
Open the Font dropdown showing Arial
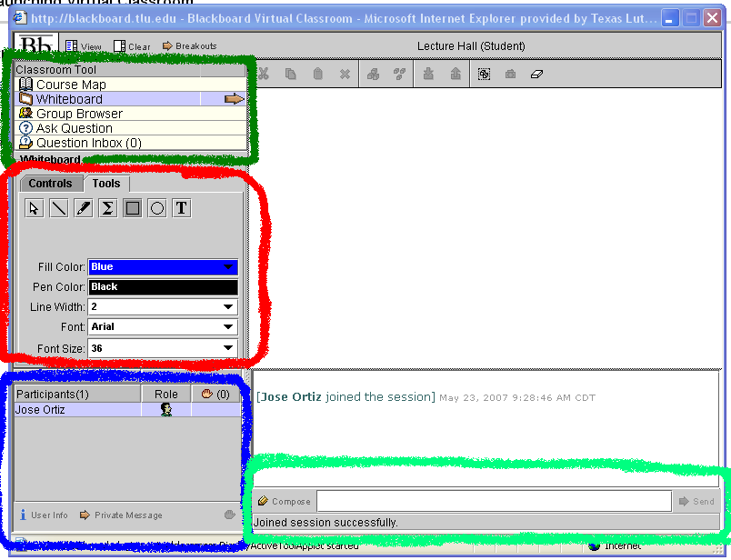(x=163, y=327)
